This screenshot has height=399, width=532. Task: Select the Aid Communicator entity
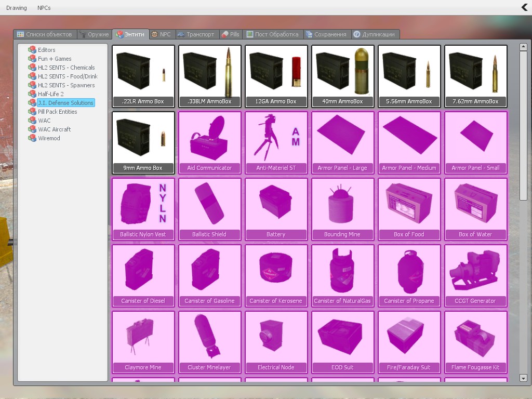tap(210, 143)
